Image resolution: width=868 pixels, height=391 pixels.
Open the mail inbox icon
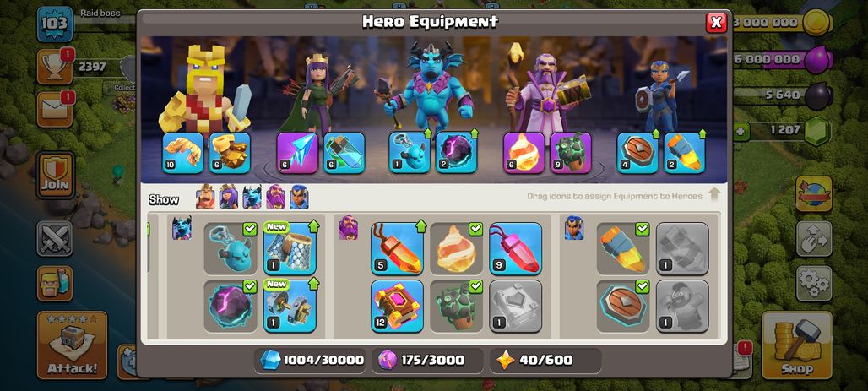pos(54,110)
